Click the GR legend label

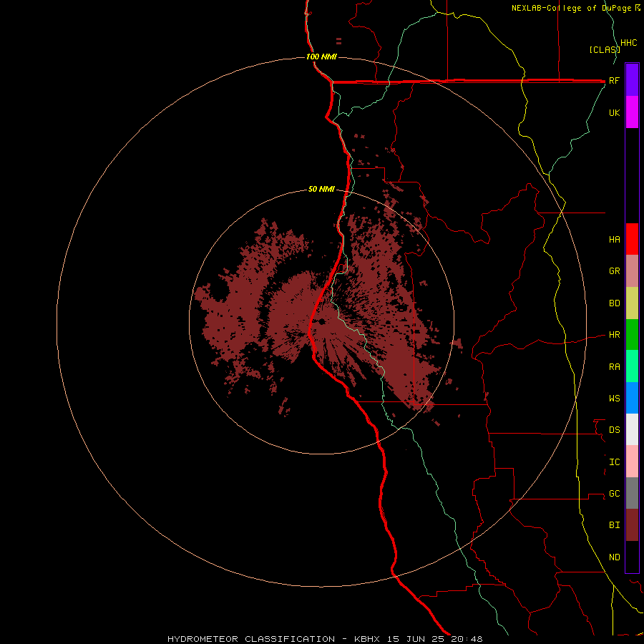[x=614, y=271]
